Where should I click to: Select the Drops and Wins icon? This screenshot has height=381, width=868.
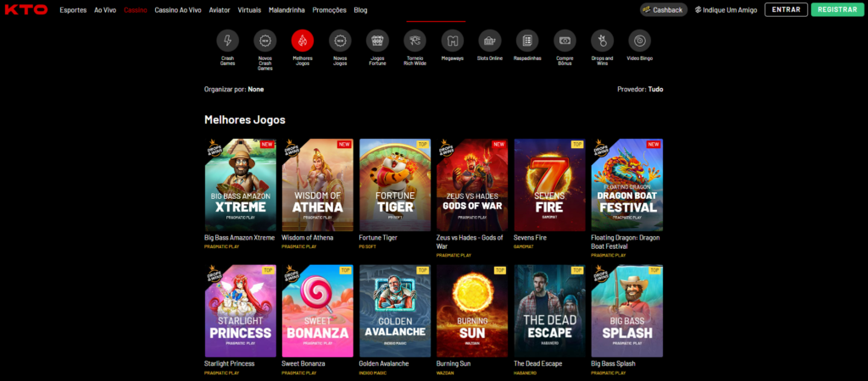pyautogui.click(x=603, y=41)
